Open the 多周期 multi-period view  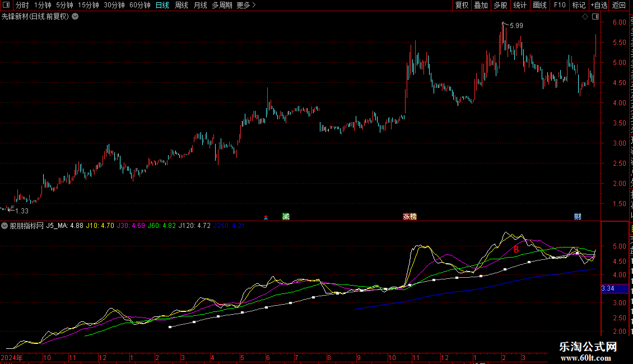pyautogui.click(x=222, y=5)
